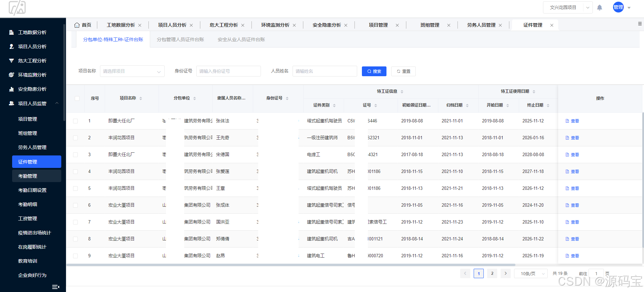Sort by 证件类别 column sort arrows
This screenshot has width=644, height=292.
[x=334, y=106]
